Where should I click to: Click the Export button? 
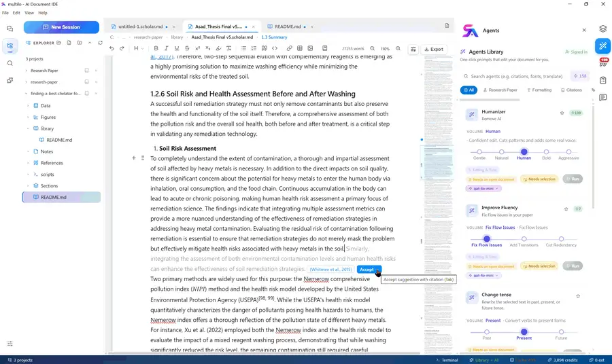(434, 49)
